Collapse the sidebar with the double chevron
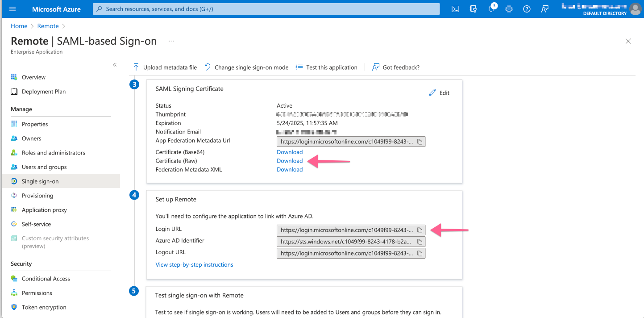 (115, 64)
